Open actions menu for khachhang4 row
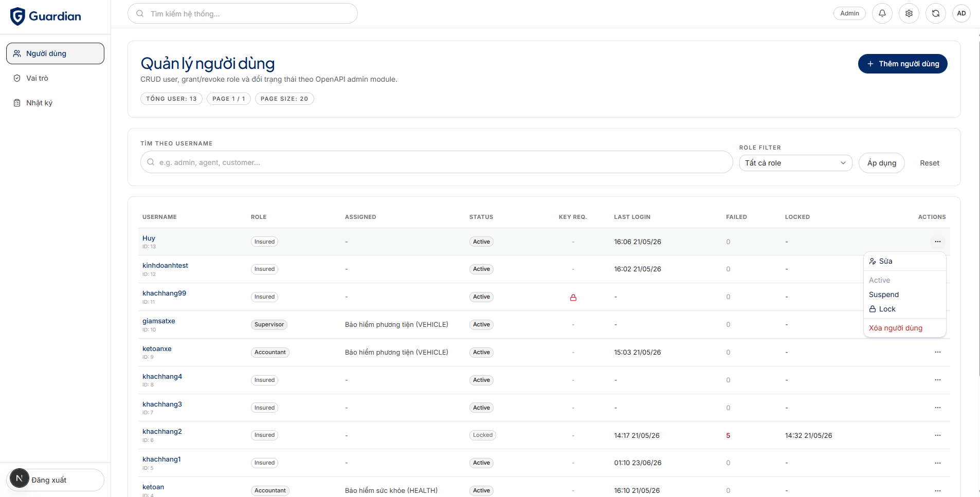980x497 pixels. click(x=938, y=380)
